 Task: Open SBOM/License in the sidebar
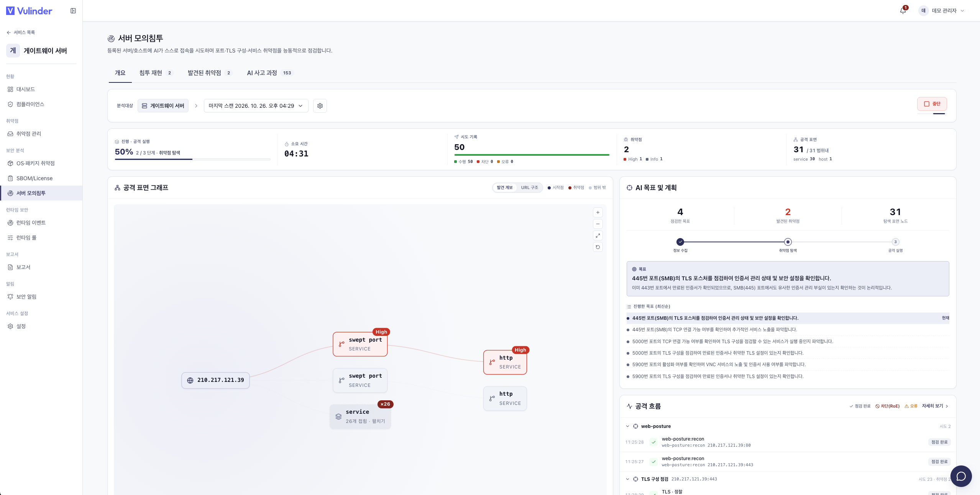point(41,178)
